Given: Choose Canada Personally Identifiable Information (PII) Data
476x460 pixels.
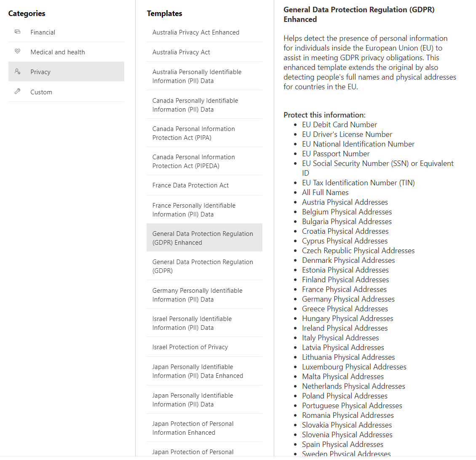Looking at the screenshot, I should point(195,105).
